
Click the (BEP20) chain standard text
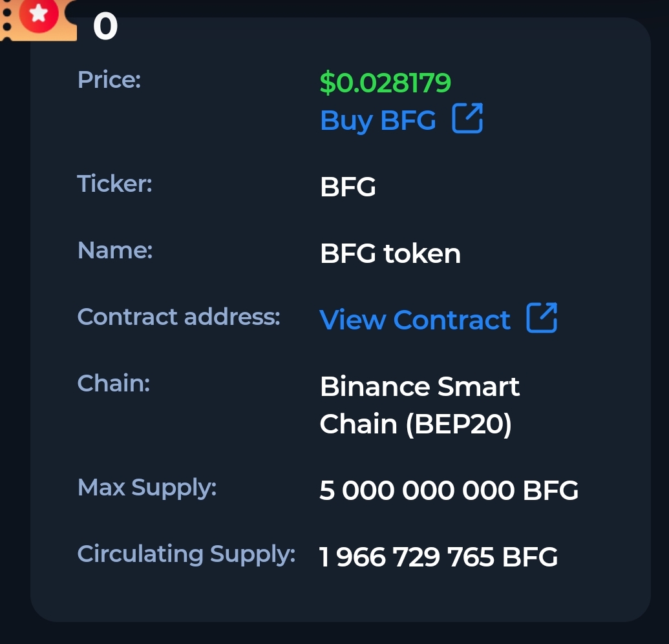click(x=458, y=424)
